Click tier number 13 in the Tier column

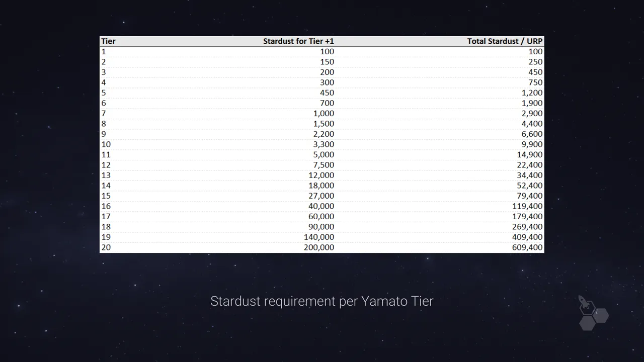coord(106,175)
